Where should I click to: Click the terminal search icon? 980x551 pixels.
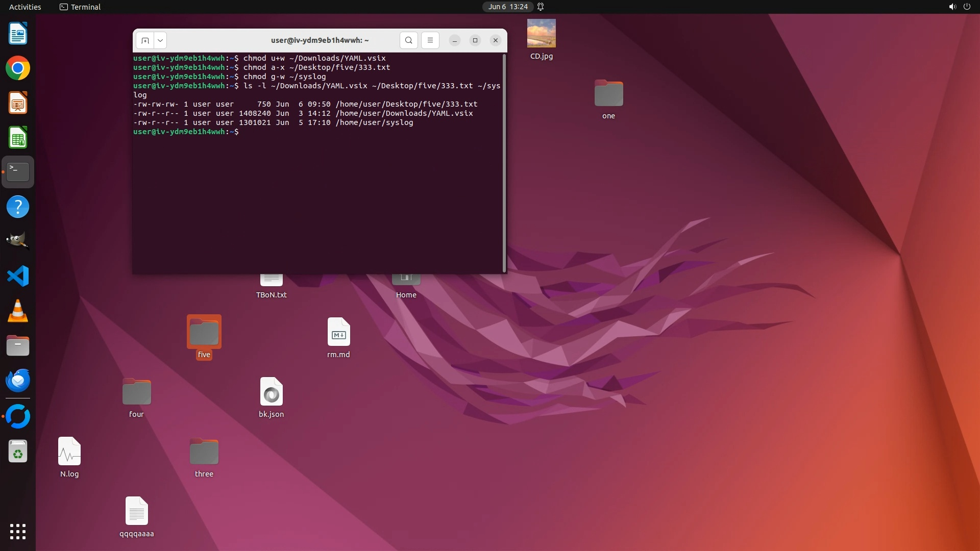click(408, 40)
